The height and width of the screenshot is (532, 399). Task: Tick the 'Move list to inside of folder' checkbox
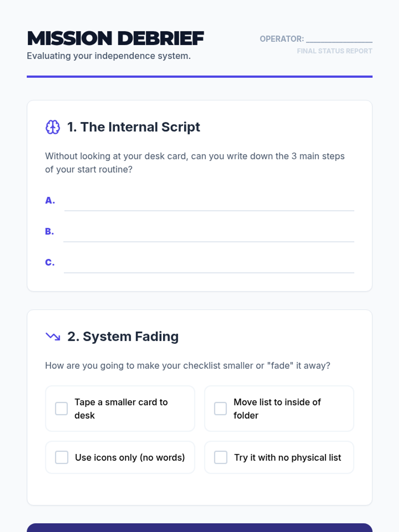click(x=220, y=409)
